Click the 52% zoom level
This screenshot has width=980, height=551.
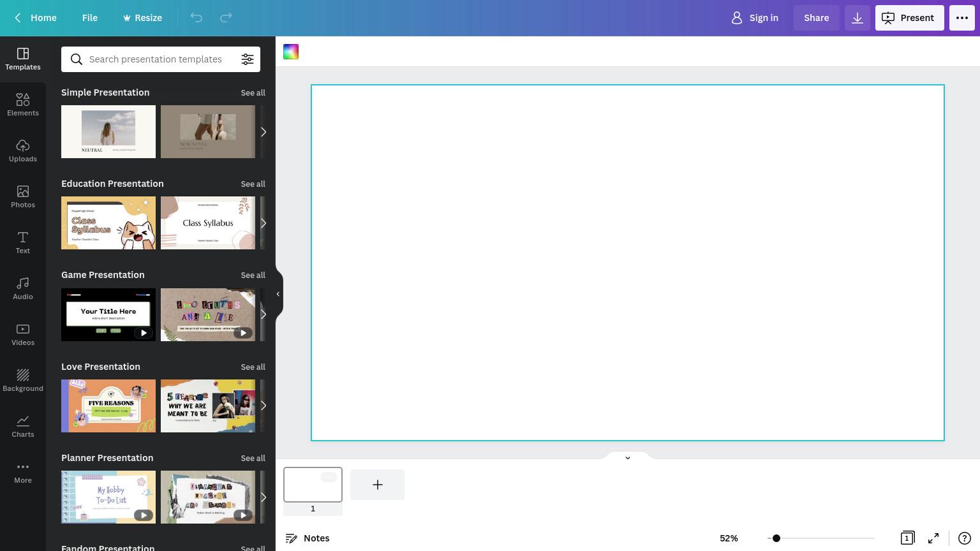tap(729, 538)
